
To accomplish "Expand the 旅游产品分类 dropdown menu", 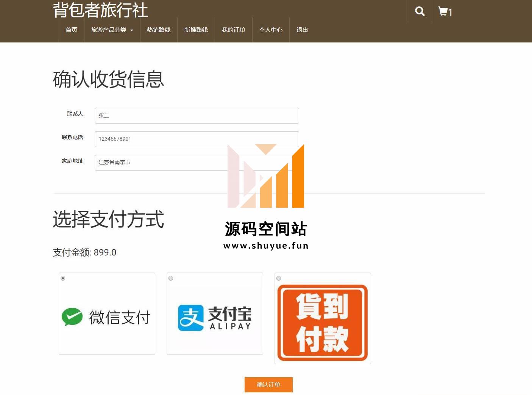I will (112, 30).
